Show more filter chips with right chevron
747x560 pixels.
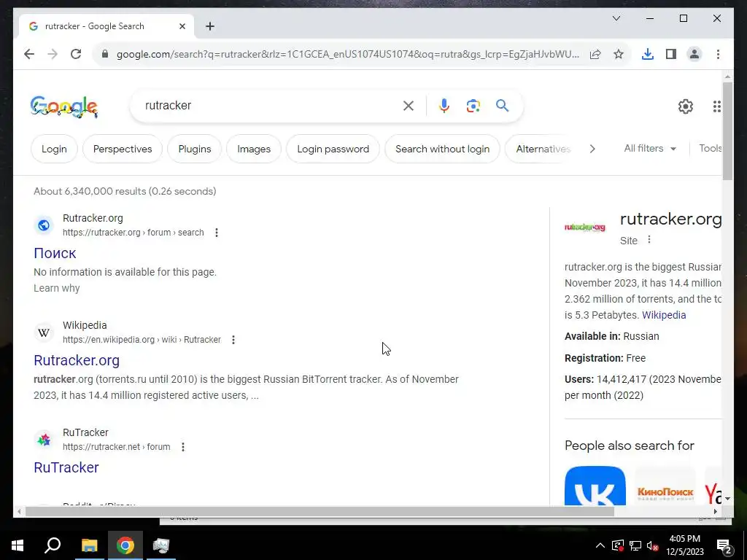tap(592, 149)
